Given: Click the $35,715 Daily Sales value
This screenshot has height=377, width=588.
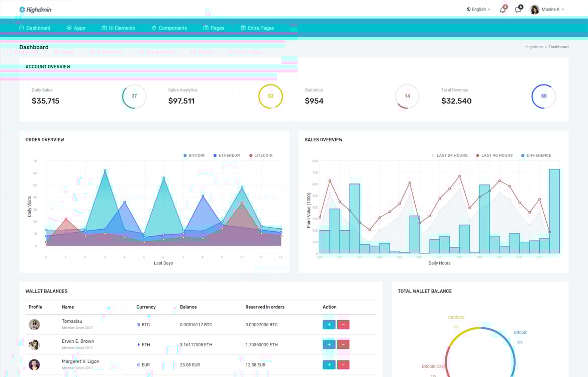Looking at the screenshot, I should 46,101.
